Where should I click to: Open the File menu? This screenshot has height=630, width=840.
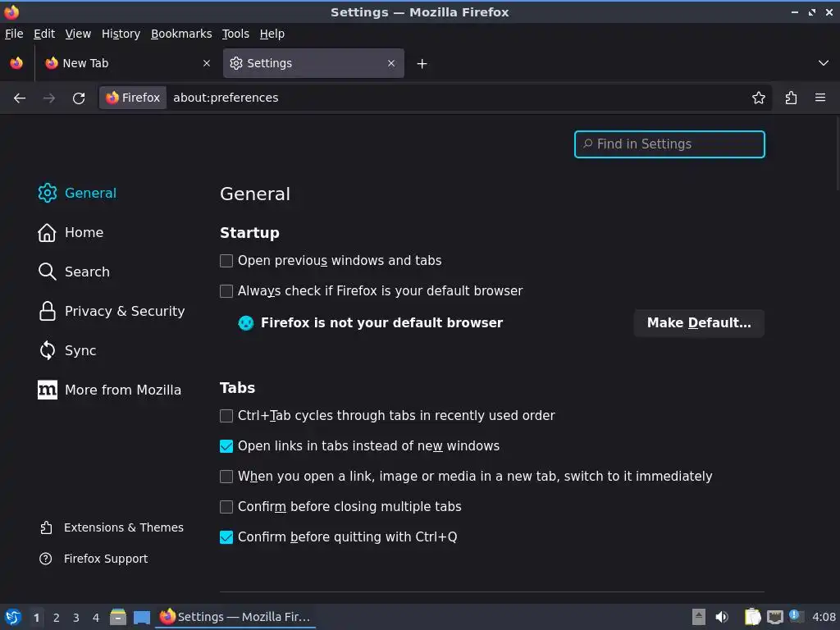point(14,34)
